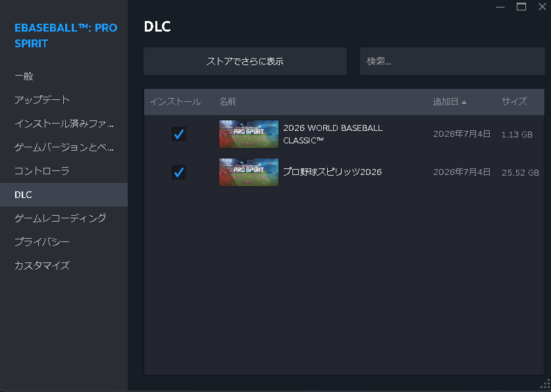
Task: Click the EBASEBALL™: PRO SPIRIT title
Action: click(66, 36)
